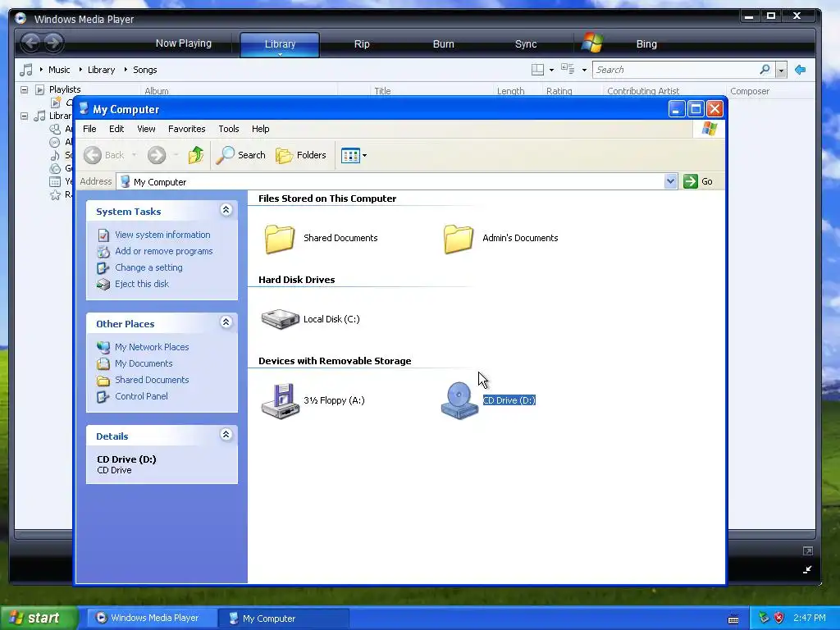The width and height of the screenshot is (840, 630).
Task: Click the Media Player search magnifier icon
Action: click(765, 69)
